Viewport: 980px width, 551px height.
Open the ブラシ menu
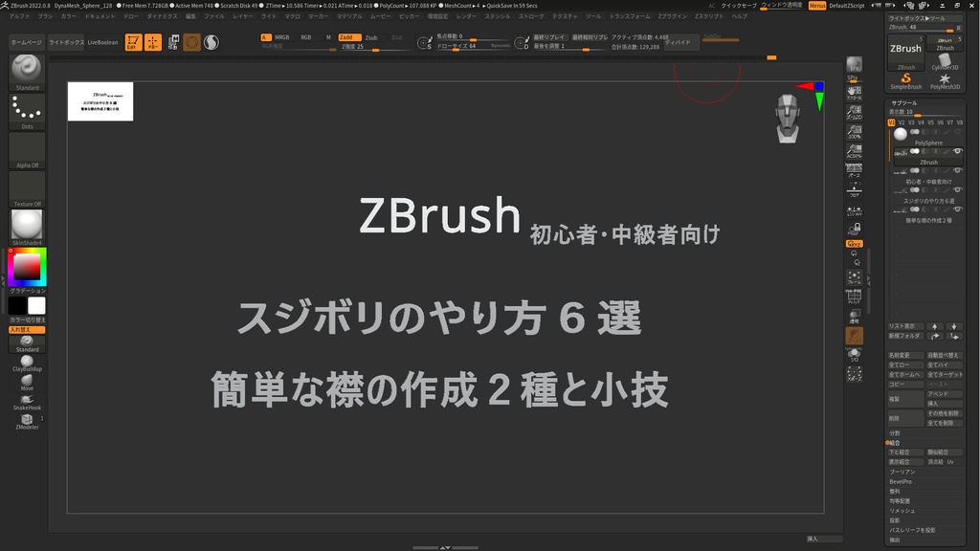point(45,16)
